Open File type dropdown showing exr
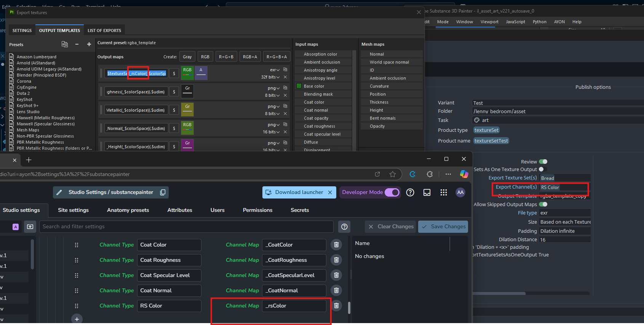Viewport: 644px width, 325px height. (x=565, y=213)
